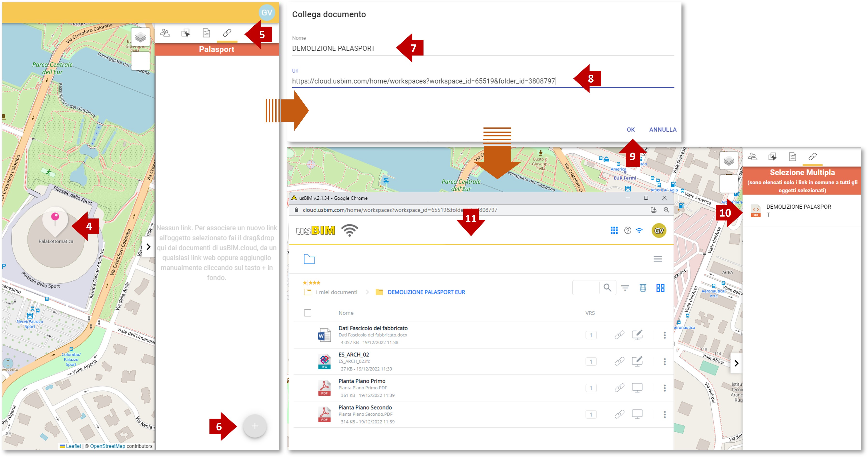The image size is (868, 457).
Task: Open the GV profile avatar in usBIM
Action: coord(659,231)
